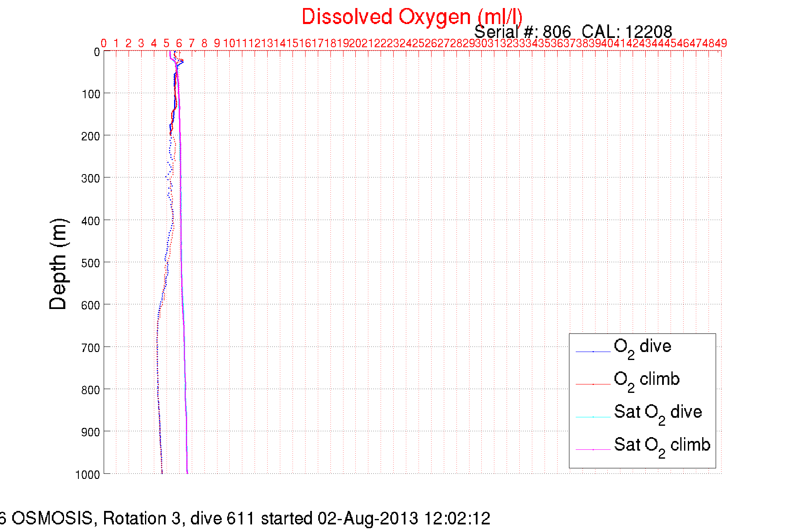Click the red 8 tick on oxygen axis

204,43
